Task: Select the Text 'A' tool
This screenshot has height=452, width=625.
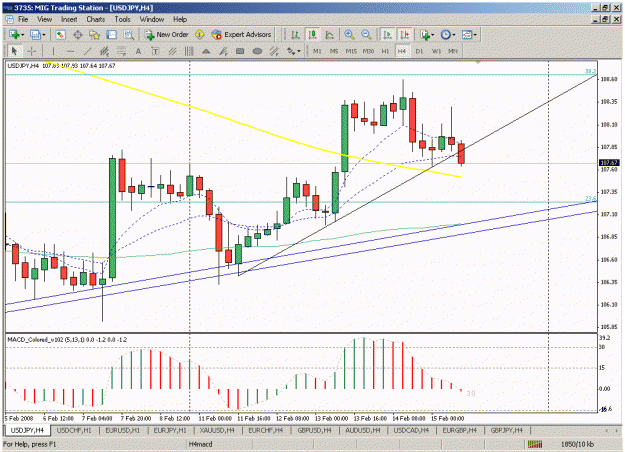Action: (138, 51)
